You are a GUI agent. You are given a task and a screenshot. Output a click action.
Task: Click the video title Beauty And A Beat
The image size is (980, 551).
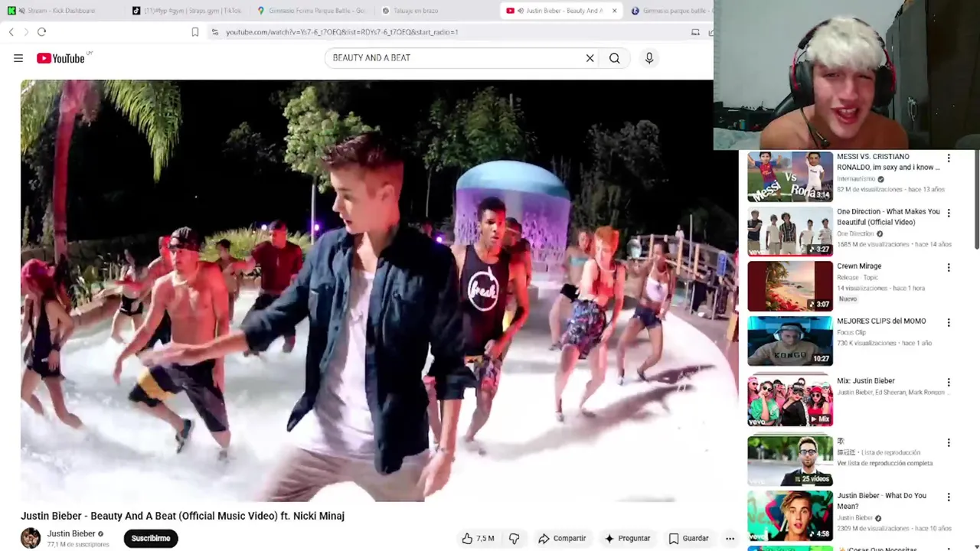pyautogui.click(x=182, y=516)
